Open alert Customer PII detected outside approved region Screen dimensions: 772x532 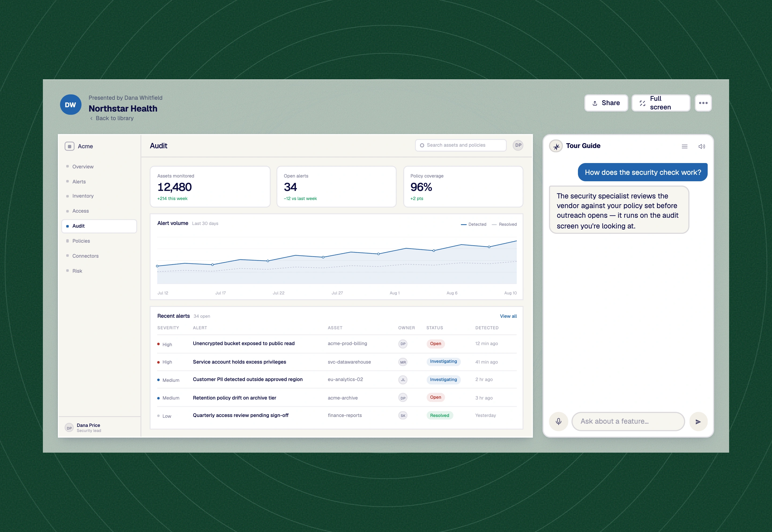248,380
